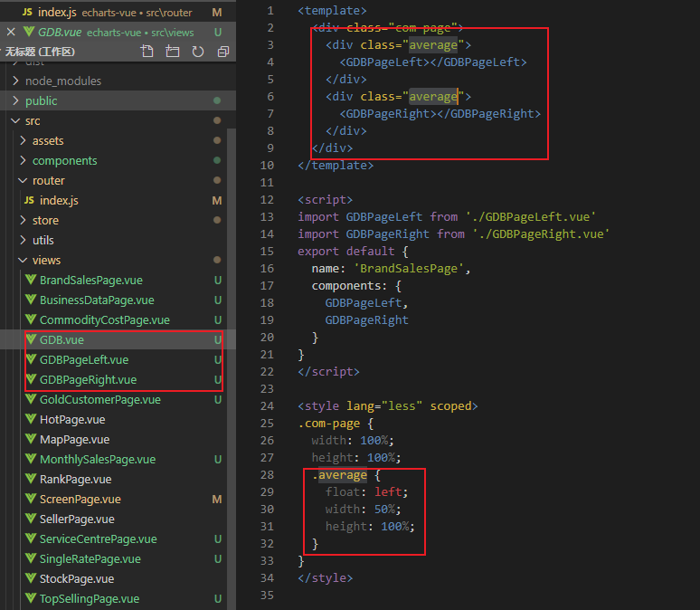
Task: Click the JS icon beside router index.js in tree
Action: [29, 200]
